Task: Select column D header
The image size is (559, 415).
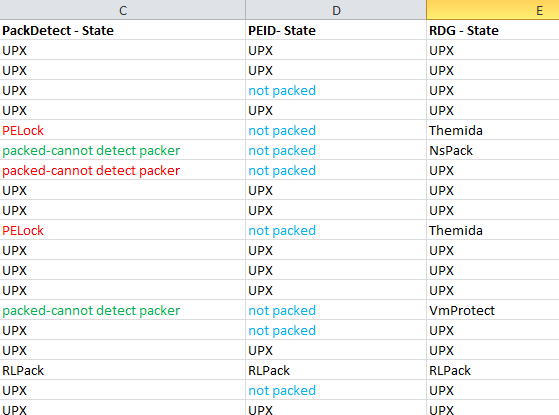Action: tap(336, 10)
